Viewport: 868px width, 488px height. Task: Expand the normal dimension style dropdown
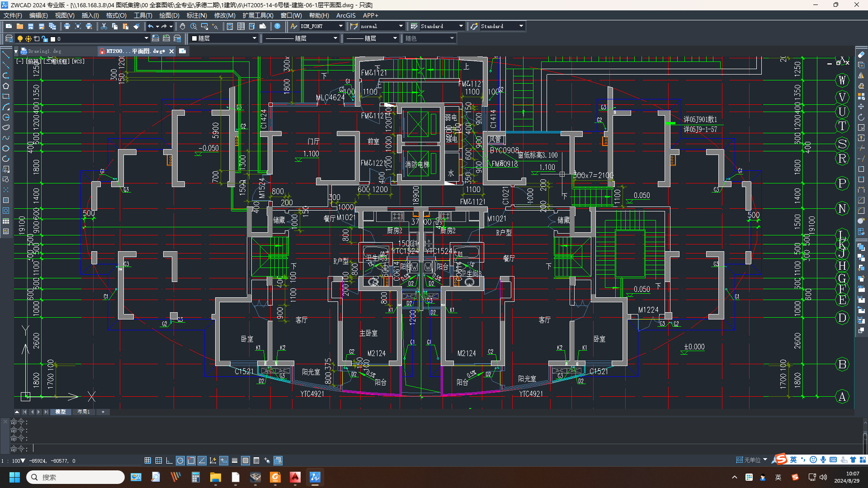point(401,26)
